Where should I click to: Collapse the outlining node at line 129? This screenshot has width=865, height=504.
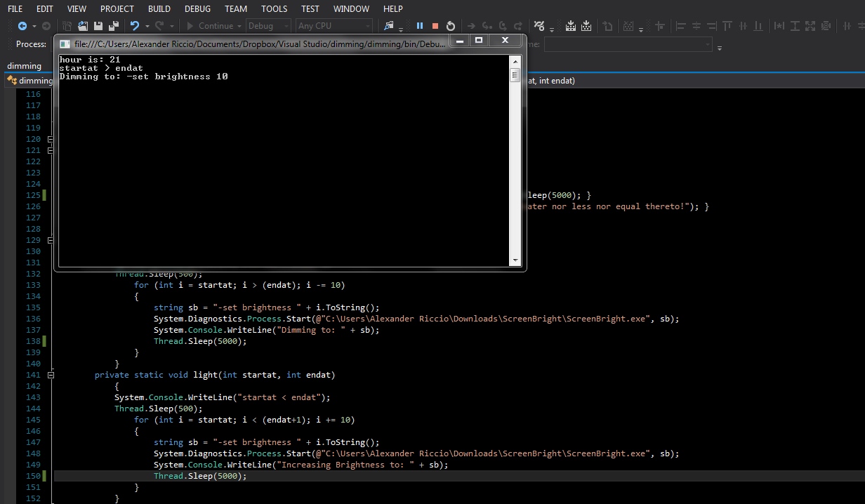50,240
